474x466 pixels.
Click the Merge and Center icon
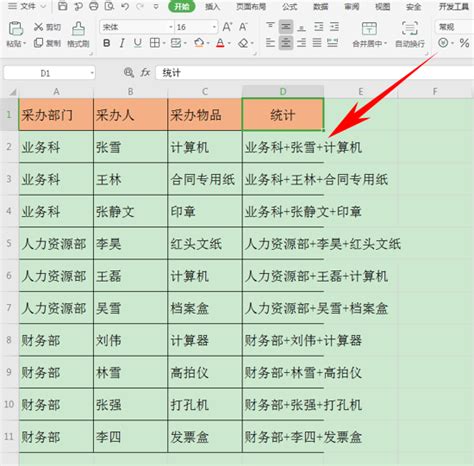[x=369, y=29]
